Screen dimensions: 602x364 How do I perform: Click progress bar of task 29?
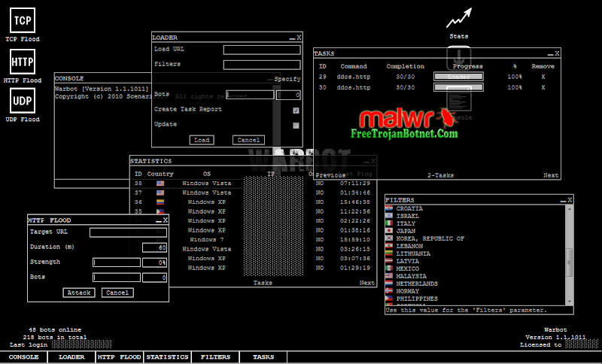pyautogui.click(x=458, y=77)
